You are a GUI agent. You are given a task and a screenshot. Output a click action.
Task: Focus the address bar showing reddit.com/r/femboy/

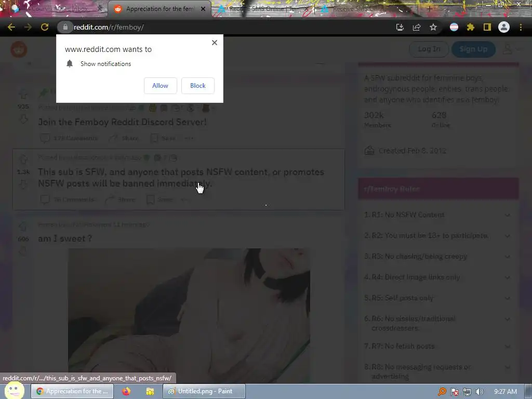(x=224, y=27)
